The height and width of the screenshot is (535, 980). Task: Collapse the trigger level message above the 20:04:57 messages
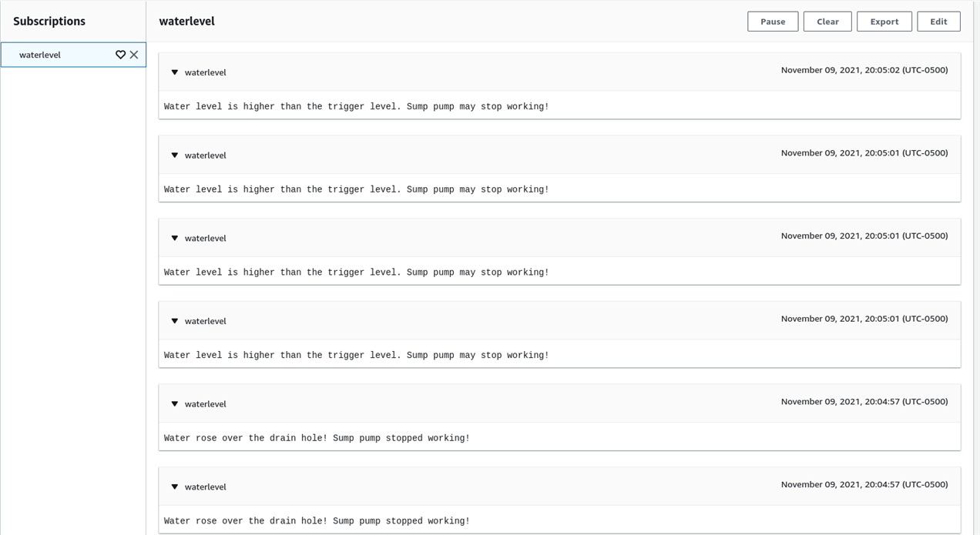(175, 321)
